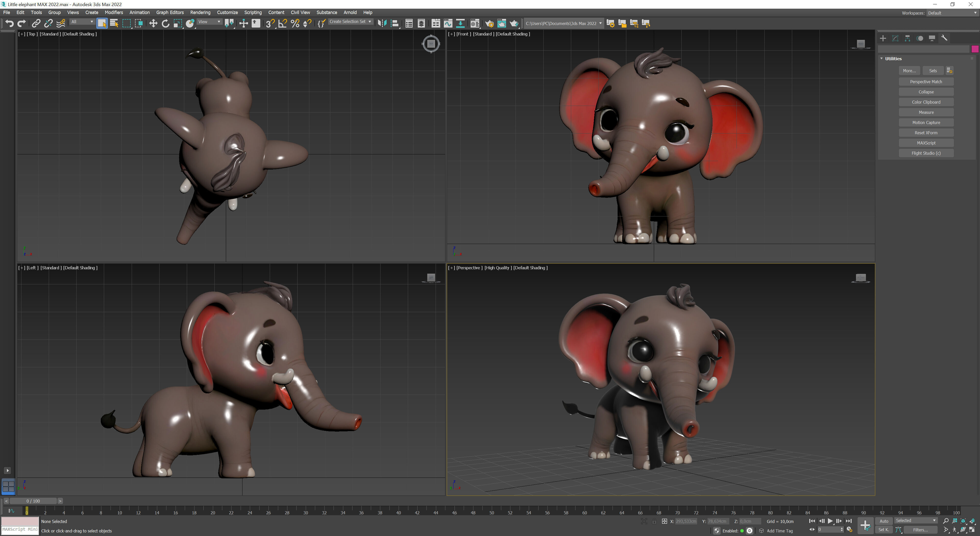Screen dimensions: 980x536
Task: Open the Rendered Frame Window icon
Action: (x=502, y=23)
